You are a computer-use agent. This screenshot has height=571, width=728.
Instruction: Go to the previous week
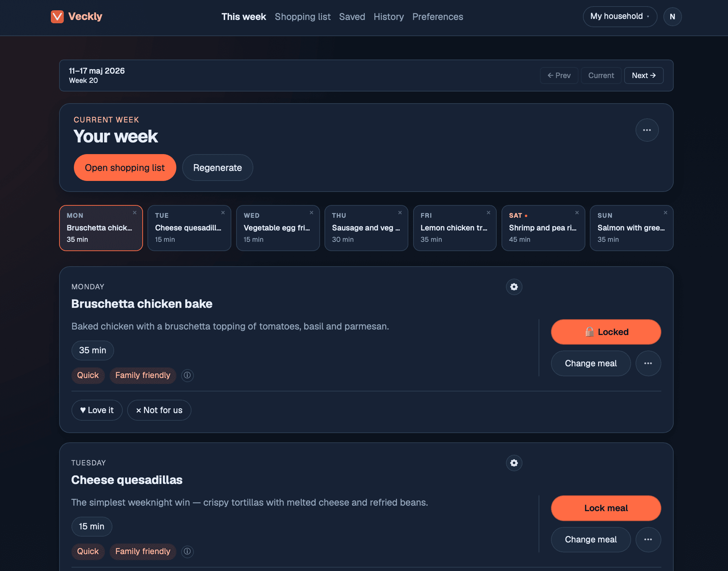[559, 75]
